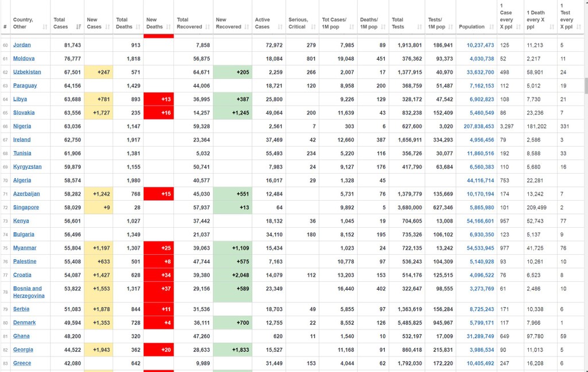The image size is (588, 372).
Task: Open Denmark's population link 5,799,171
Action: 482,323
